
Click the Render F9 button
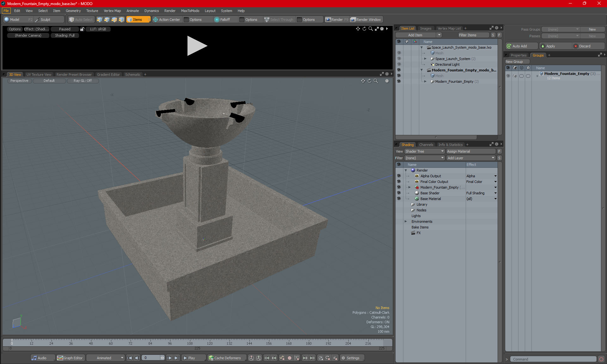coord(337,20)
